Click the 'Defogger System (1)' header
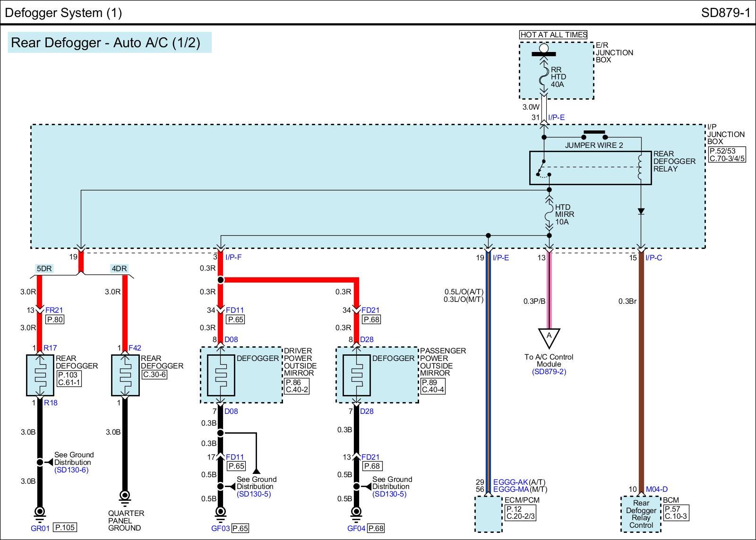Image resolution: width=756 pixels, height=540 pixels. [63, 12]
